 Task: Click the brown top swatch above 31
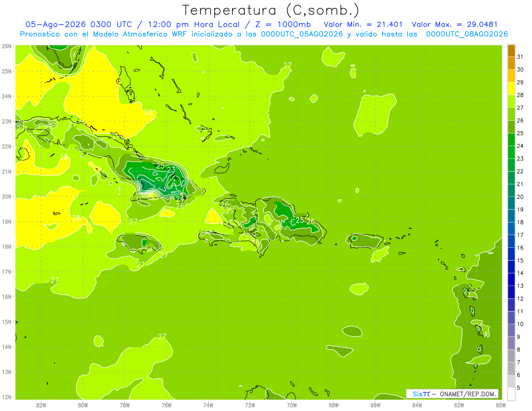click(511, 51)
